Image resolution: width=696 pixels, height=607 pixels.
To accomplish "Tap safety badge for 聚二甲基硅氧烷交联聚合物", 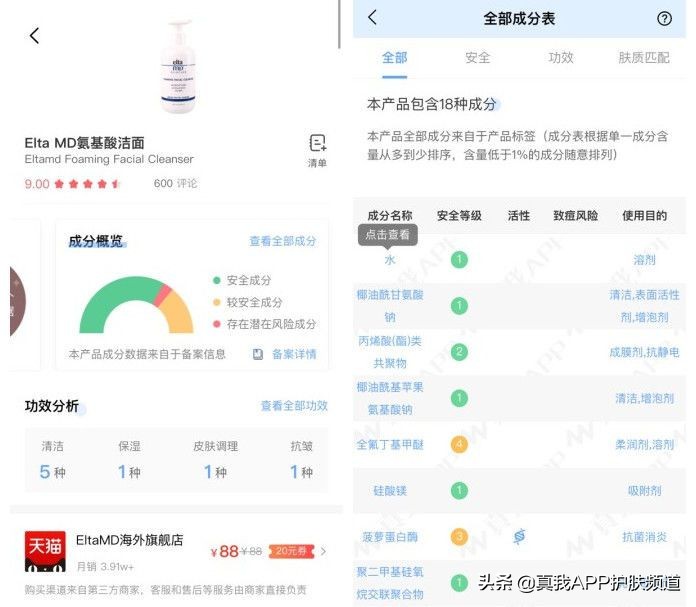I will (459, 583).
